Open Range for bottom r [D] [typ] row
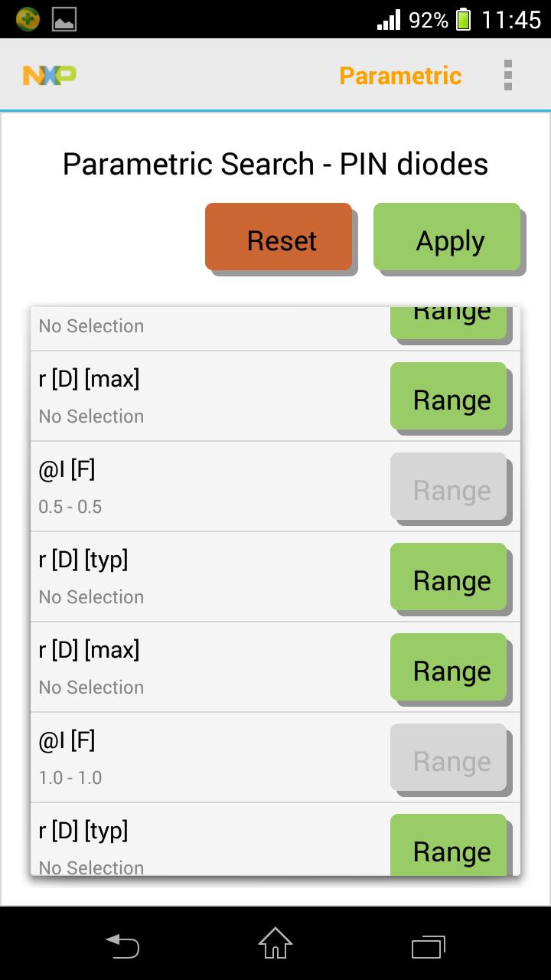 (451, 850)
